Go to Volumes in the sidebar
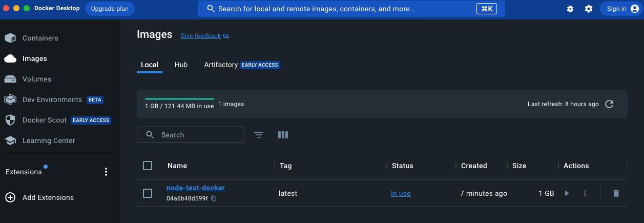The height and width of the screenshot is (223, 644). coord(37,79)
